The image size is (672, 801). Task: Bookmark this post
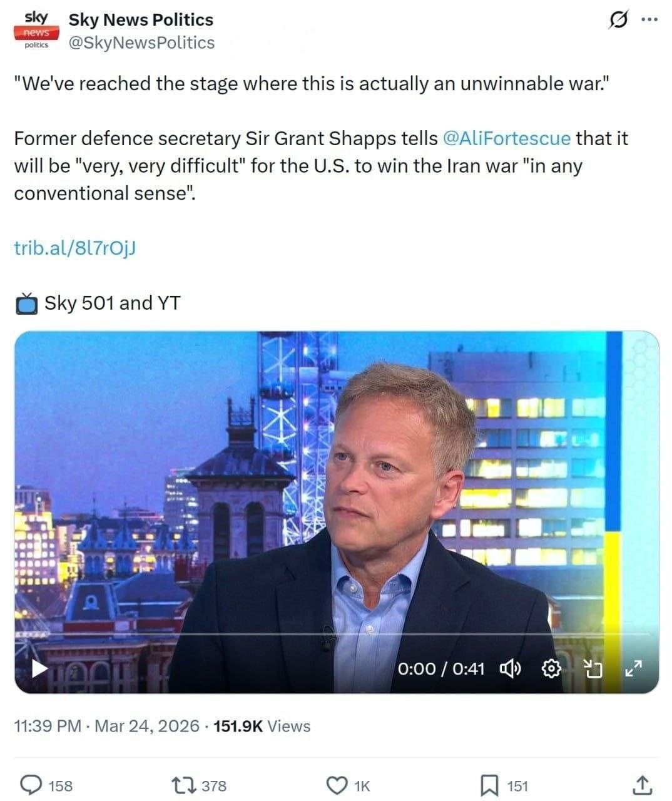click(x=489, y=785)
